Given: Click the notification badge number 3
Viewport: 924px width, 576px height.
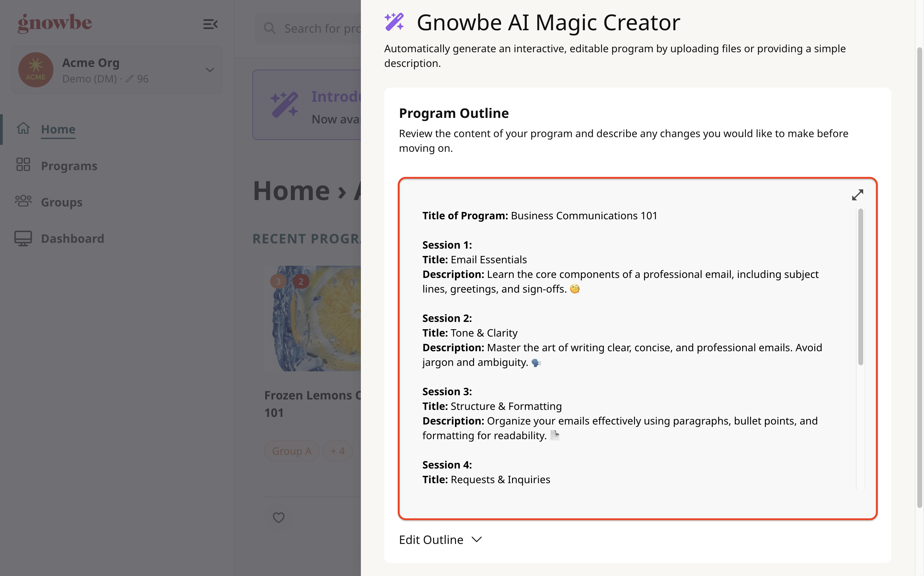Looking at the screenshot, I should [x=278, y=281].
